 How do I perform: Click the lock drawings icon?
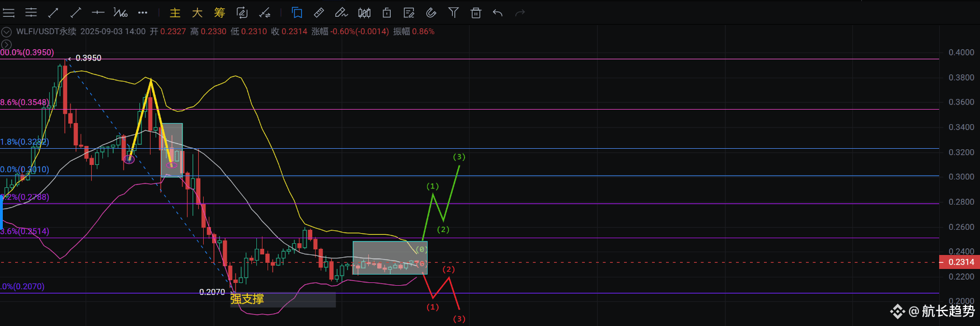387,12
